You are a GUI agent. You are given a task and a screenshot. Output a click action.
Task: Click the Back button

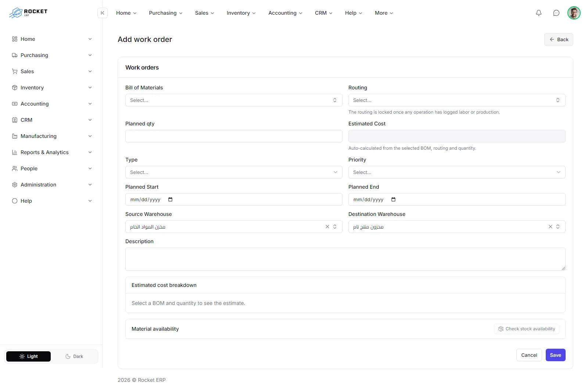click(x=559, y=39)
